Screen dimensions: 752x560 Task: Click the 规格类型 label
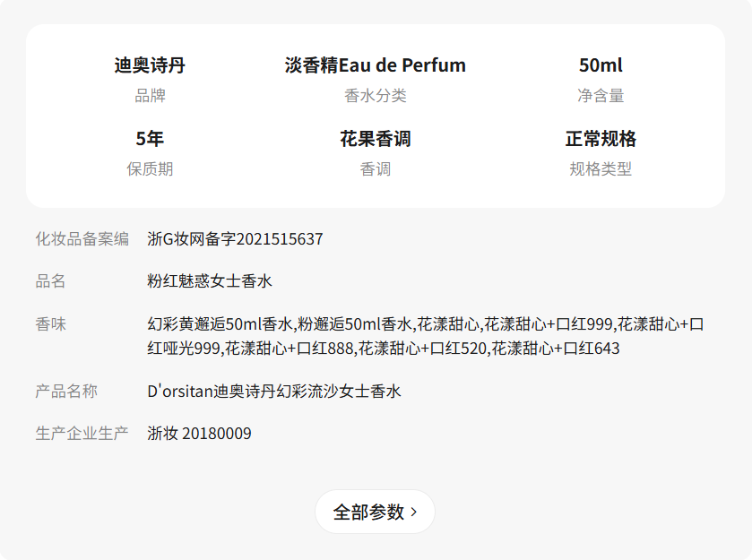[x=601, y=169]
